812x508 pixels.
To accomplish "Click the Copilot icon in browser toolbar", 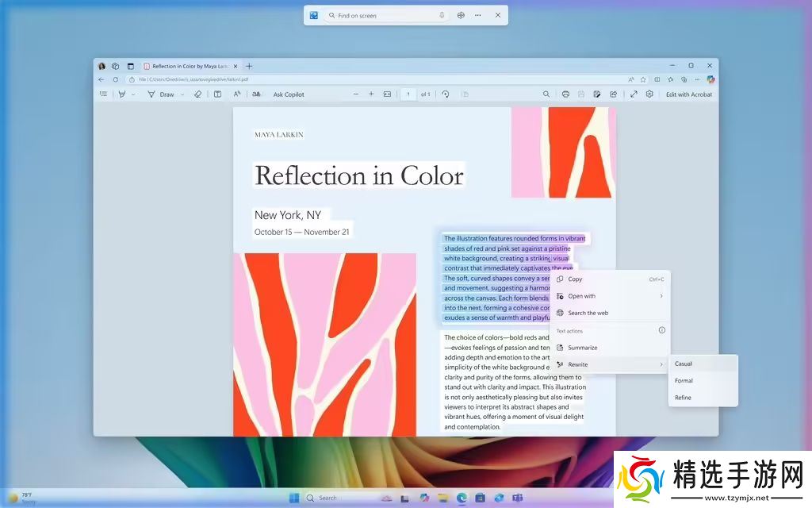I will coord(710,79).
